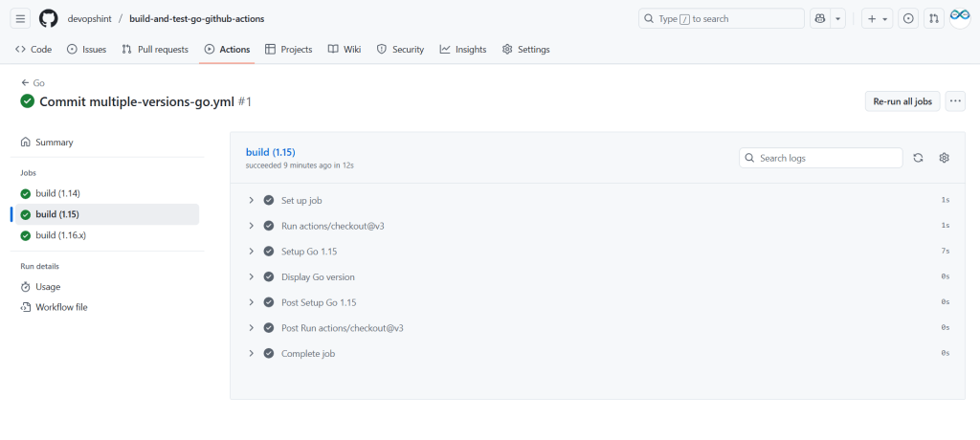Open pull requests icon in header
Image resolution: width=980 pixels, height=440 pixels.
pos(933,19)
